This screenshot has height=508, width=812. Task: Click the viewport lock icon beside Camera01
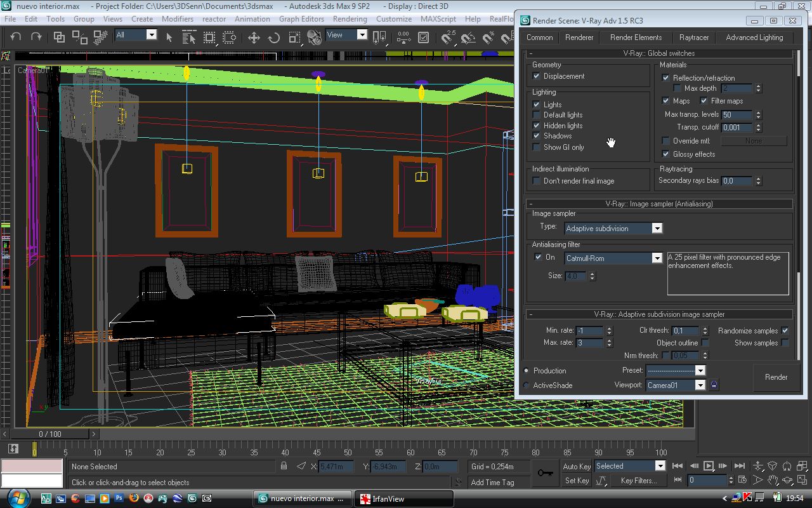714,385
